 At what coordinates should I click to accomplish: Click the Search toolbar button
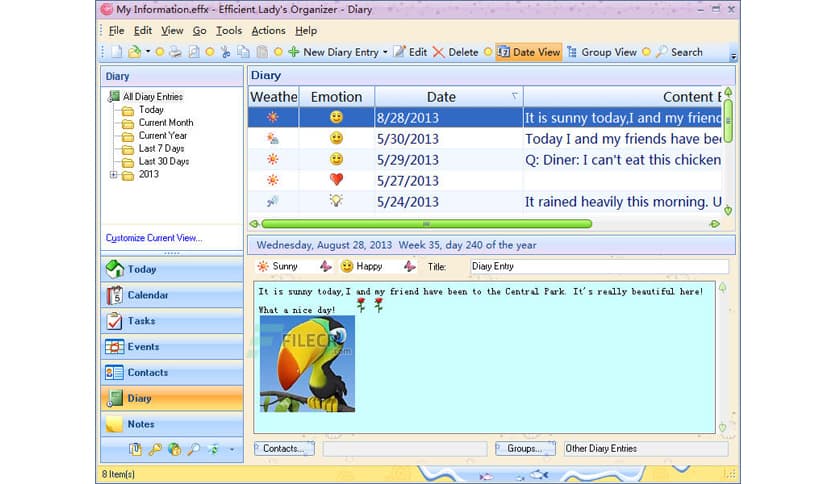[679, 52]
